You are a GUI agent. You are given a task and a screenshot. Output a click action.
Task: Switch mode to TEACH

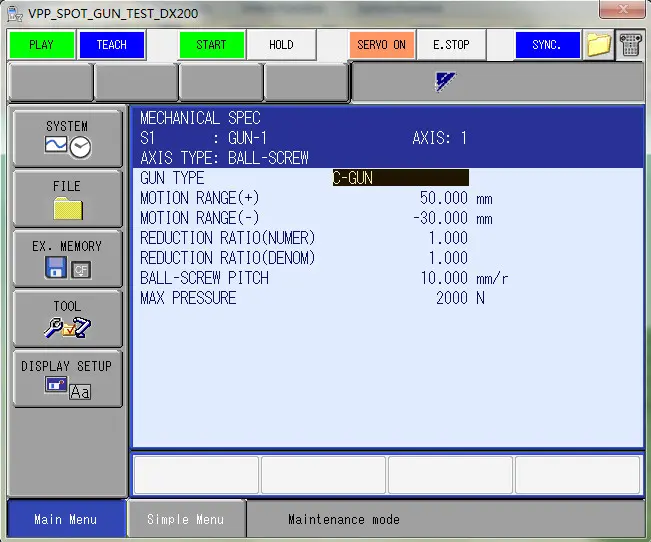111,45
